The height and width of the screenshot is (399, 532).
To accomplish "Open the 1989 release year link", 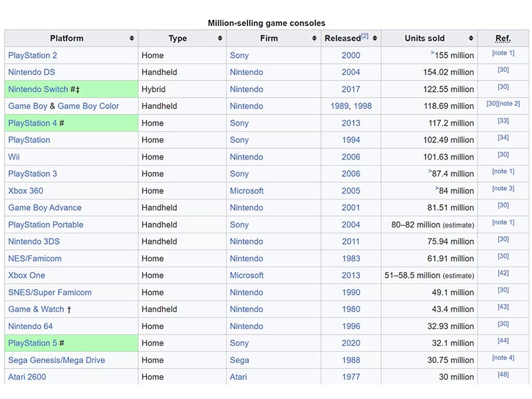I will 340,106.
